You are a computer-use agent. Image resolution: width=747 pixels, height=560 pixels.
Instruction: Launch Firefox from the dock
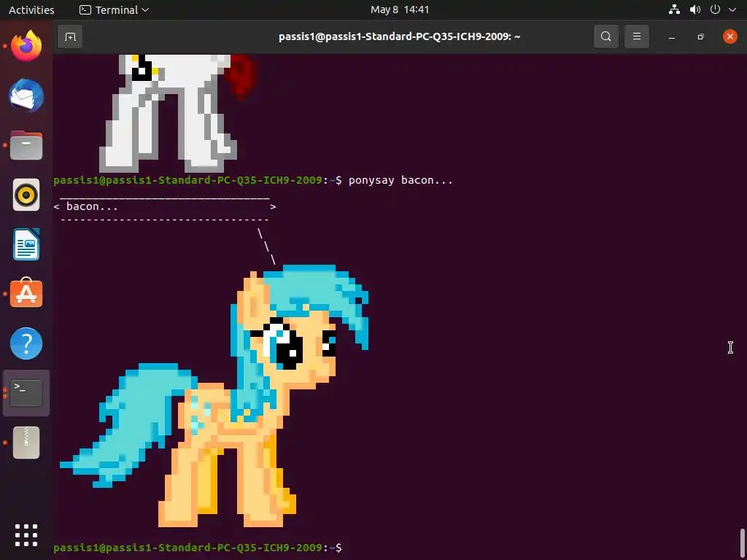pos(26,46)
